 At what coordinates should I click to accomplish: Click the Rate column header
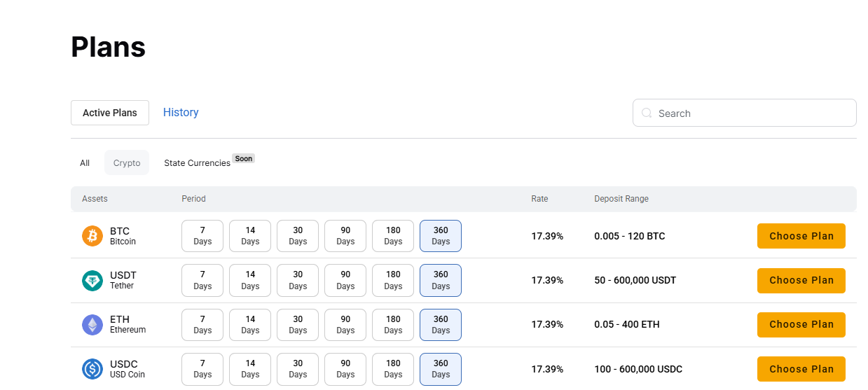(x=539, y=199)
